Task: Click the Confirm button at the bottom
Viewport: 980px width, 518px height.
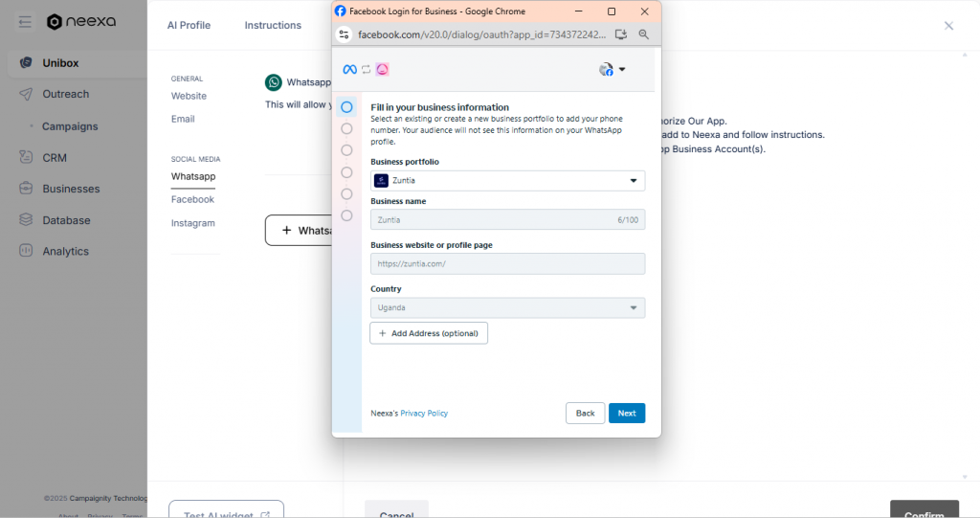Action: click(924, 510)
